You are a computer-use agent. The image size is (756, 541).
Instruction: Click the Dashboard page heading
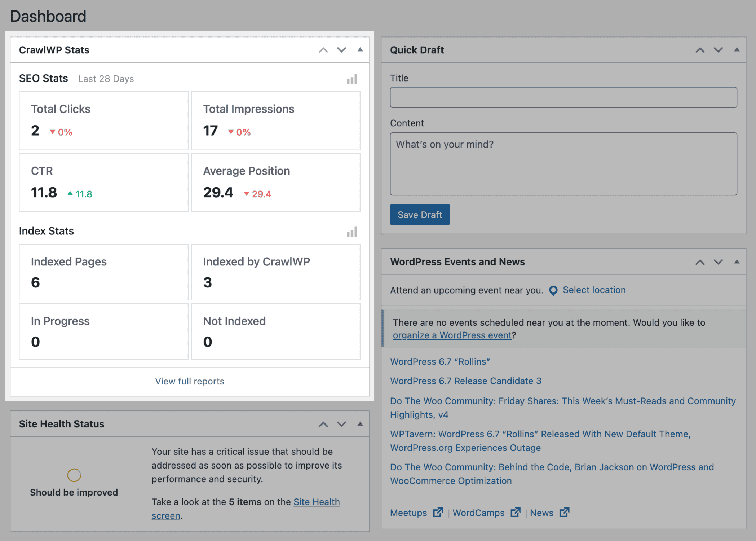(x=48, y=16)
